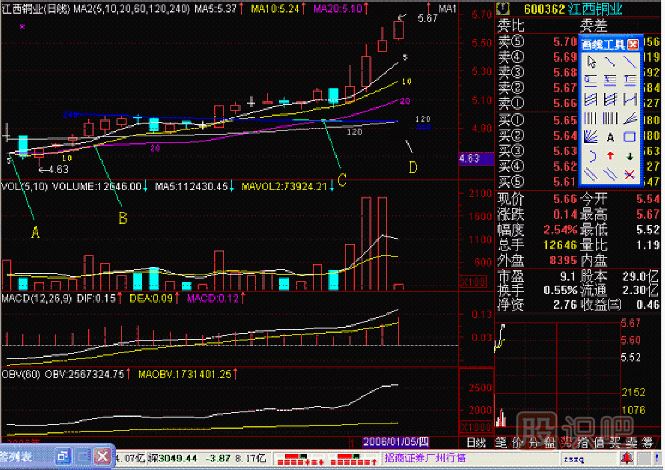This screenshot has height=470, width=665.
Task: Switch to the 日线 daily chart tab
Action: [472, 442]
